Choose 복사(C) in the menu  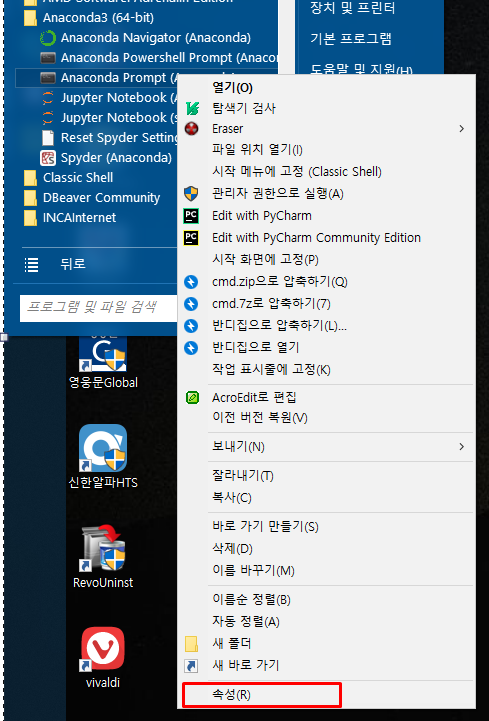[232, 498]
